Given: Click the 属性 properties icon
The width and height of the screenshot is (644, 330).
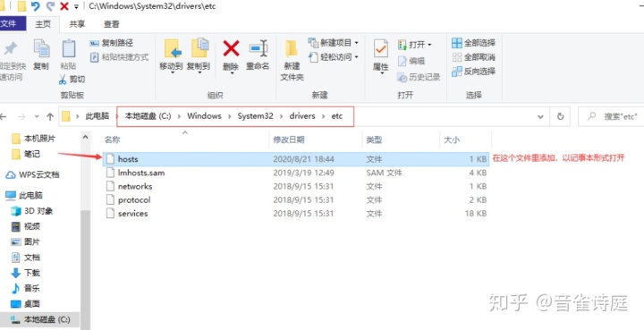Looking at the screenshot, I should point(381,49).
